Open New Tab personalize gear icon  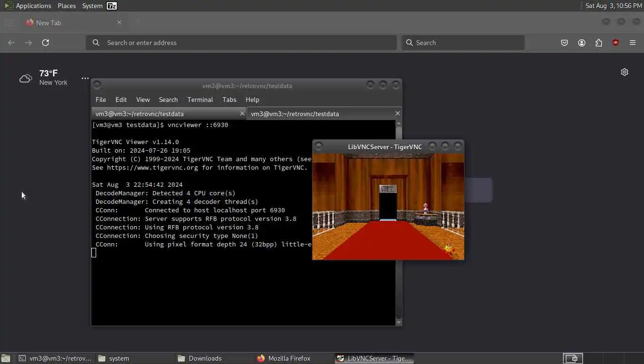(x=625, y=72)
